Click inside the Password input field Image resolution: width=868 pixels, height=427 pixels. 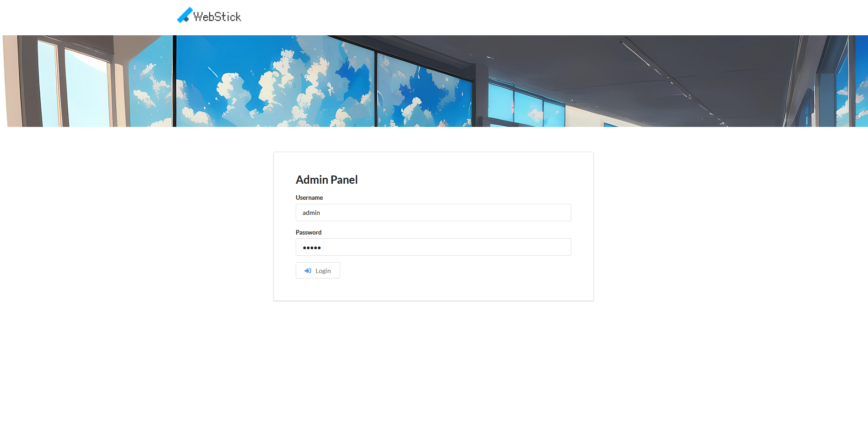[x=433, y=247]
